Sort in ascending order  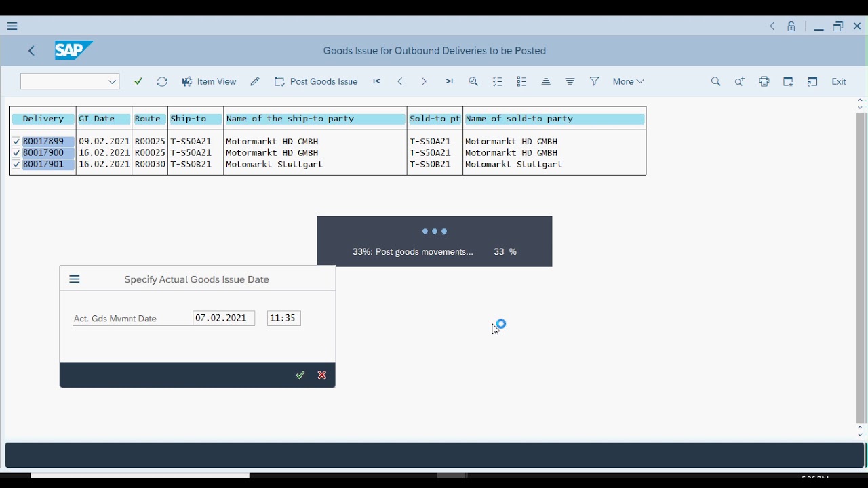pos(546,81)
